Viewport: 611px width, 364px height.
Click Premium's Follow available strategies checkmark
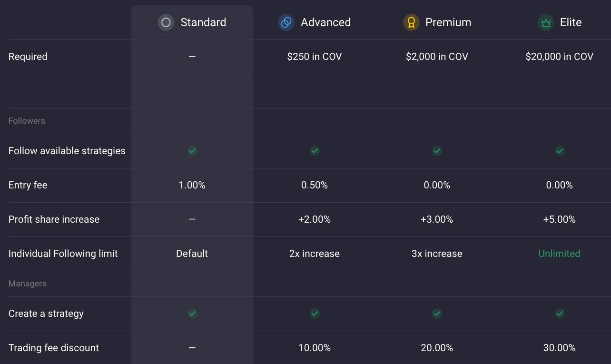click(437, 151)
